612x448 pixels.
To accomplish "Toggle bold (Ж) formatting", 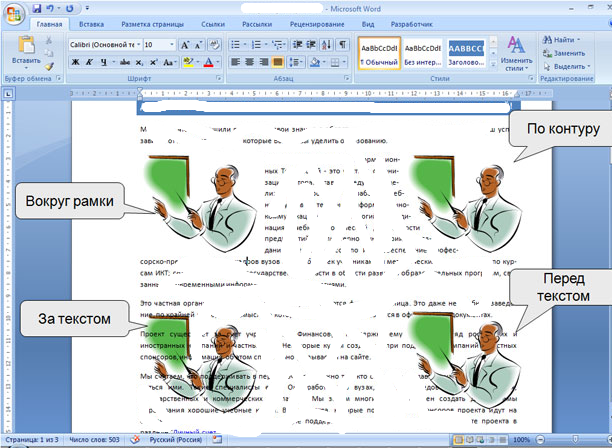I will tap(76, 62).
